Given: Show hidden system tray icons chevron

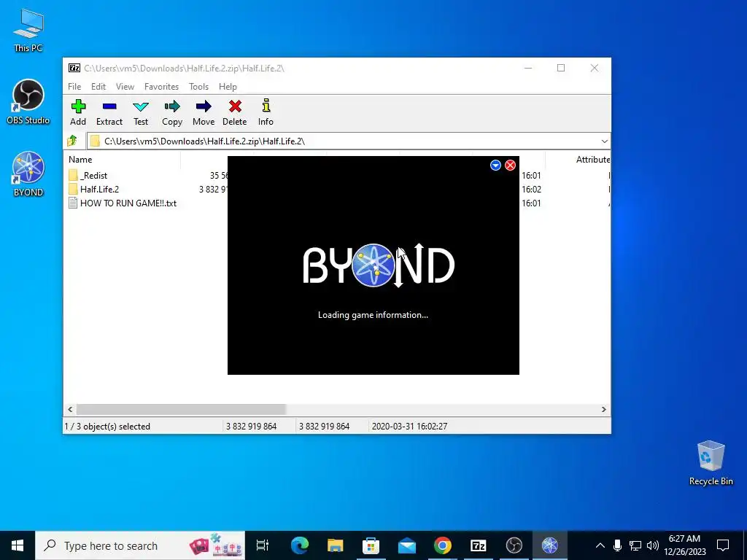Looking at the screenshot, I should 600,545.
